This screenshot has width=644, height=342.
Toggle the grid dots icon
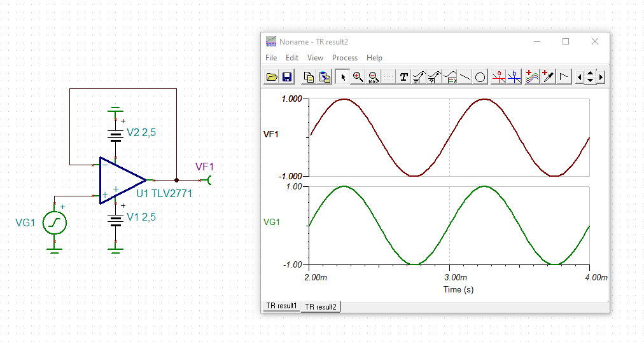(388, 77)
